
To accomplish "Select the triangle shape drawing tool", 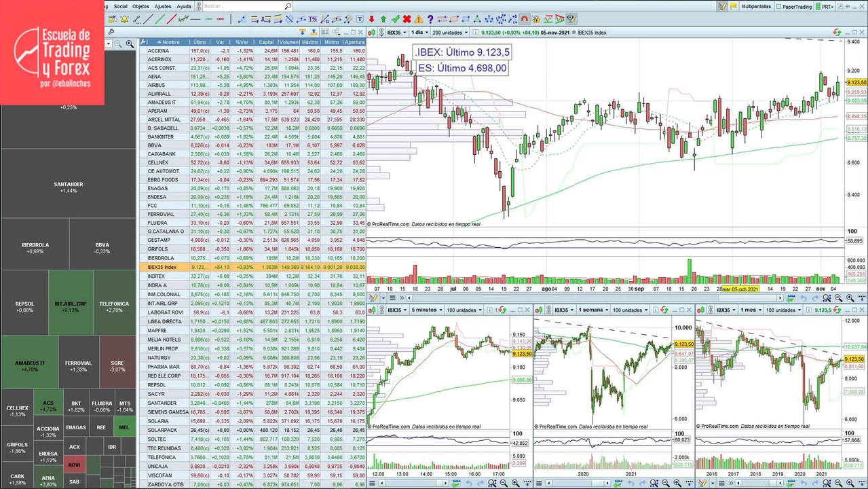I will 477,20.
